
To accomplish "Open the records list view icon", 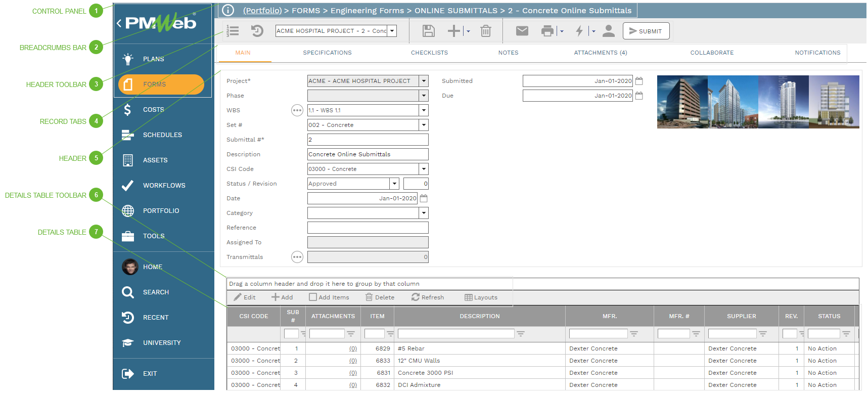I will point(233,31).
